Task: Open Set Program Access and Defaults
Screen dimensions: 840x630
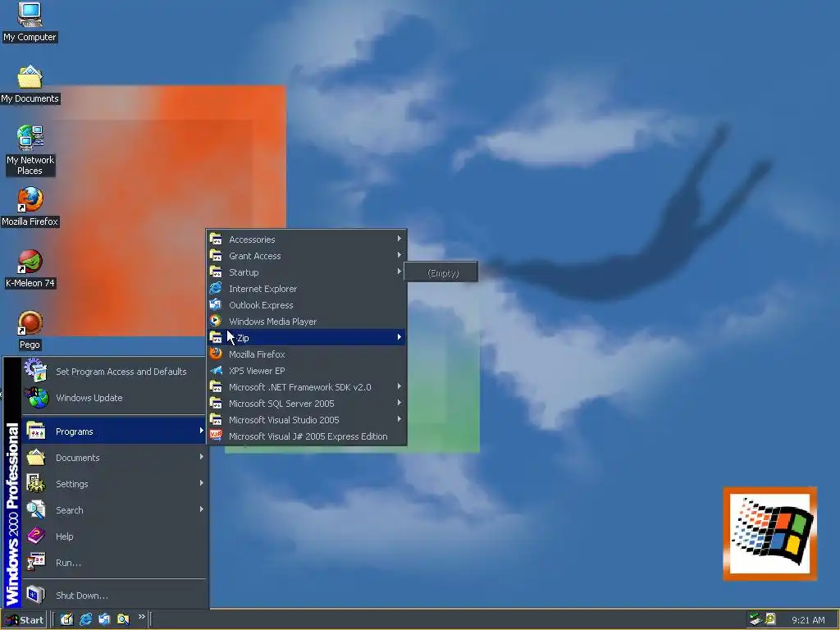Action: tap(114, 372)
